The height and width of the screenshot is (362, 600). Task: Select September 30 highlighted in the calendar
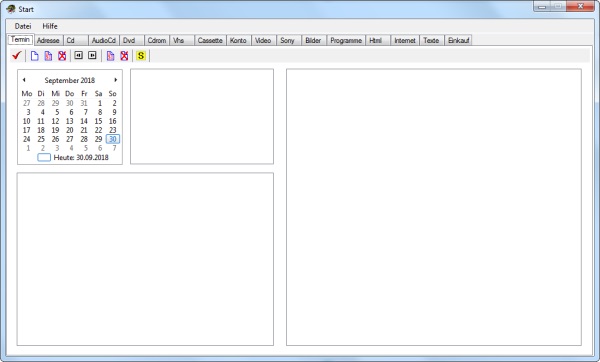(x=112, y=139)
